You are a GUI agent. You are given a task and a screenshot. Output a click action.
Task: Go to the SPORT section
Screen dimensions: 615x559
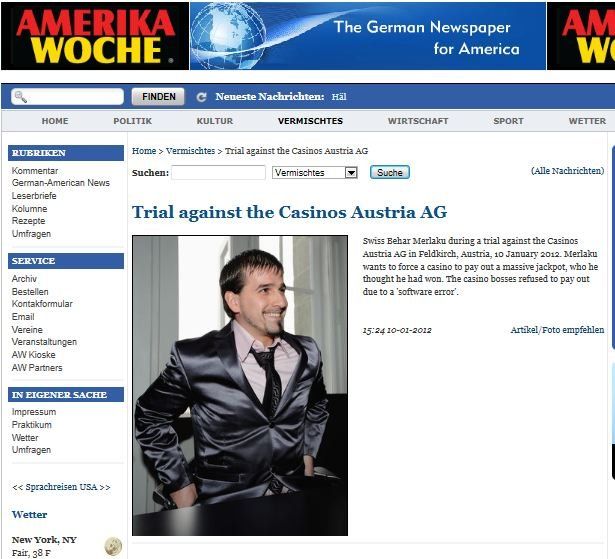[x=508, y=121]
